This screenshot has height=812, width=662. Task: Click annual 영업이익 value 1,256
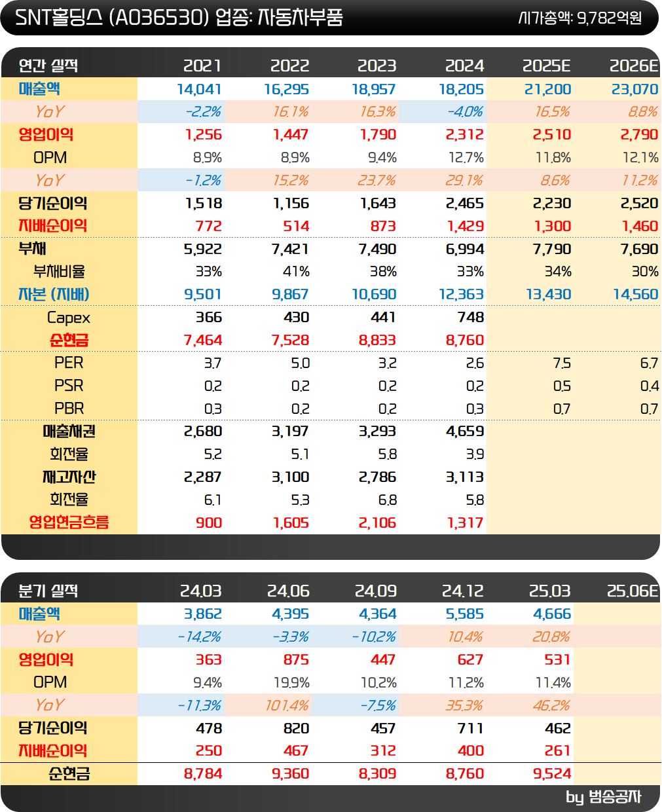click(204, 135)
